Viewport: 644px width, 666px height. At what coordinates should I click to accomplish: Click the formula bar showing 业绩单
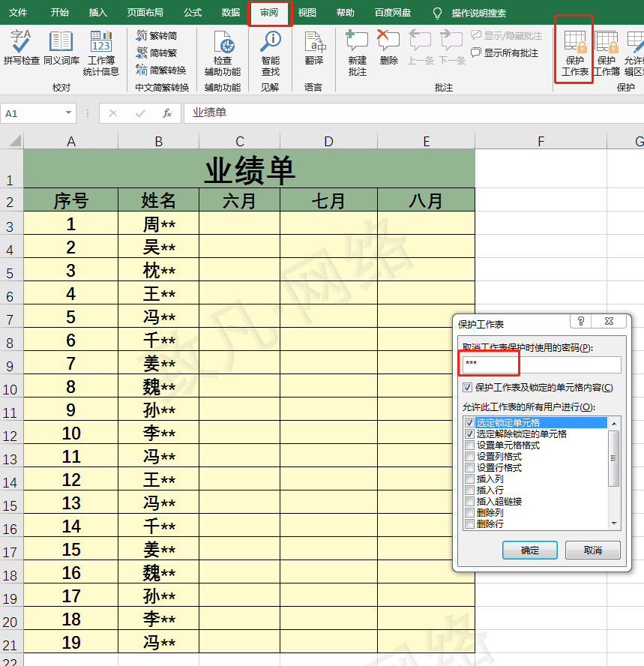[x=414, y=113]
